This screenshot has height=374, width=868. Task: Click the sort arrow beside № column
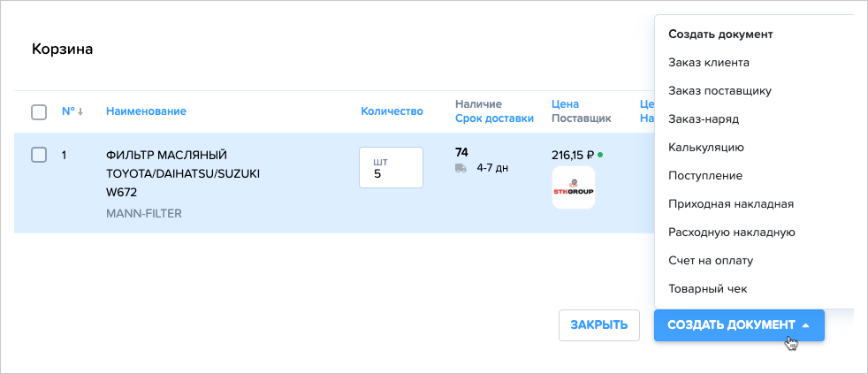click(80, 111)
